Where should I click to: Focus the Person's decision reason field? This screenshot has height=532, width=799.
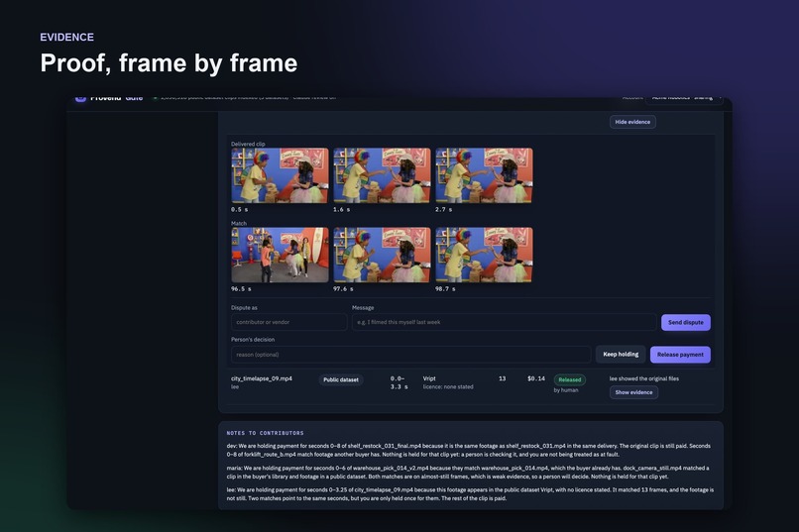410,355
